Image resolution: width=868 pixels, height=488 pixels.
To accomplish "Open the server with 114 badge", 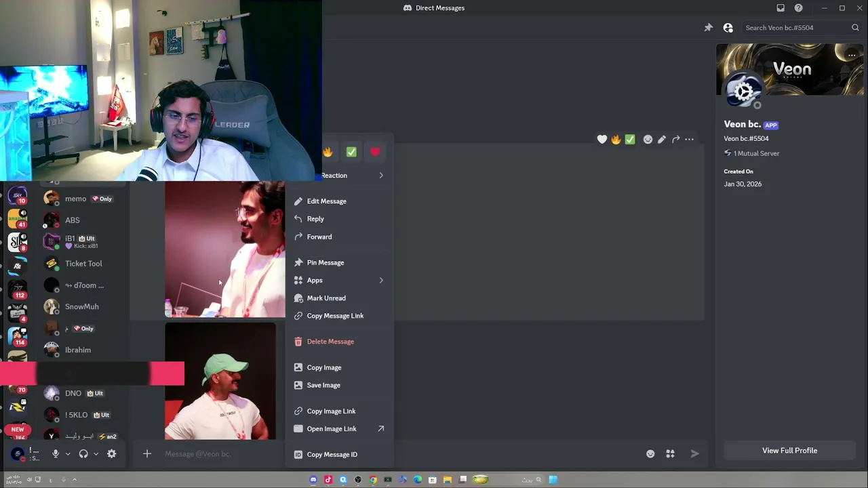I will click(x=18, y=336).
